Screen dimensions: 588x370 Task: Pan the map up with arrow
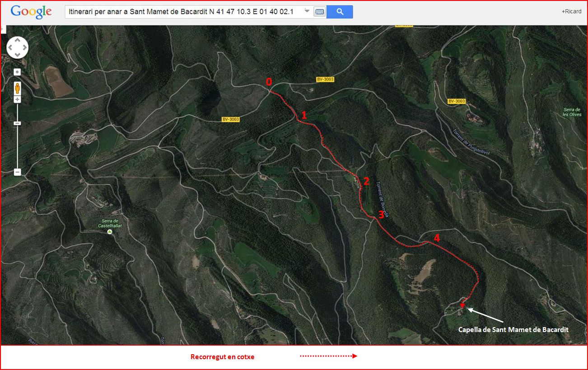coord(18,40)
